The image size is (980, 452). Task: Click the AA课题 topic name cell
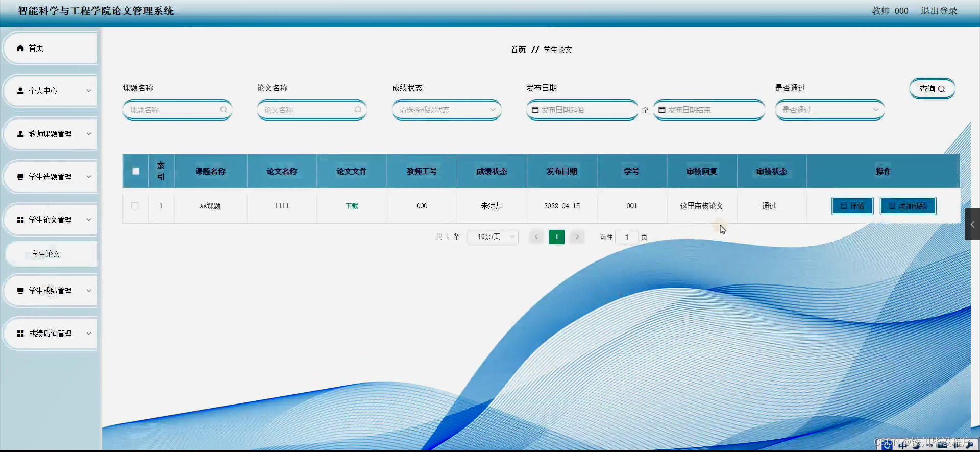coord(210,206)
